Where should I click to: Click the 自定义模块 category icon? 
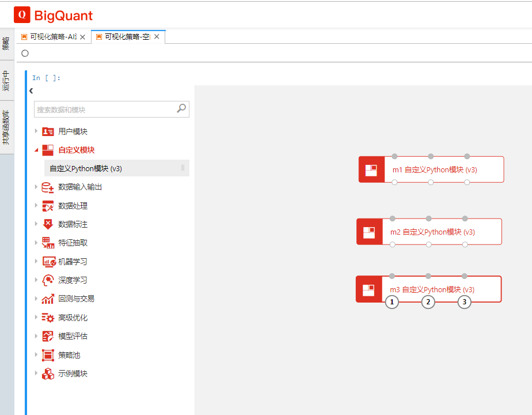[x=48, y=150]
